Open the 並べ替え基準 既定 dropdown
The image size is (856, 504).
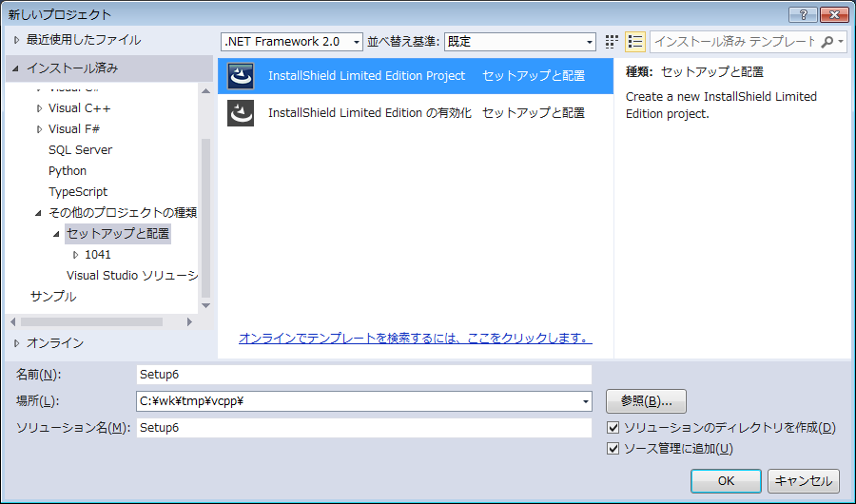click(519, 42)
